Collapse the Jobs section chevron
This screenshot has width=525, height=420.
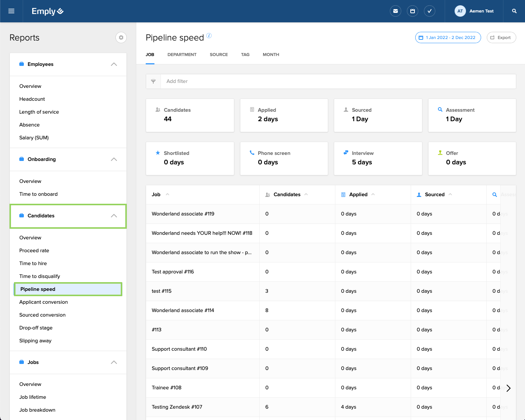coord(114,362)
